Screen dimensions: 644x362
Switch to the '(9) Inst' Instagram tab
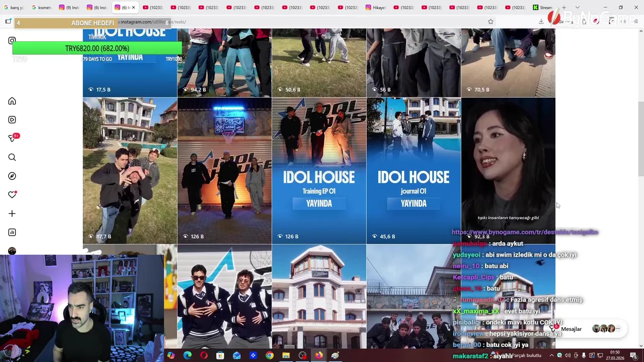click(69, 8)
